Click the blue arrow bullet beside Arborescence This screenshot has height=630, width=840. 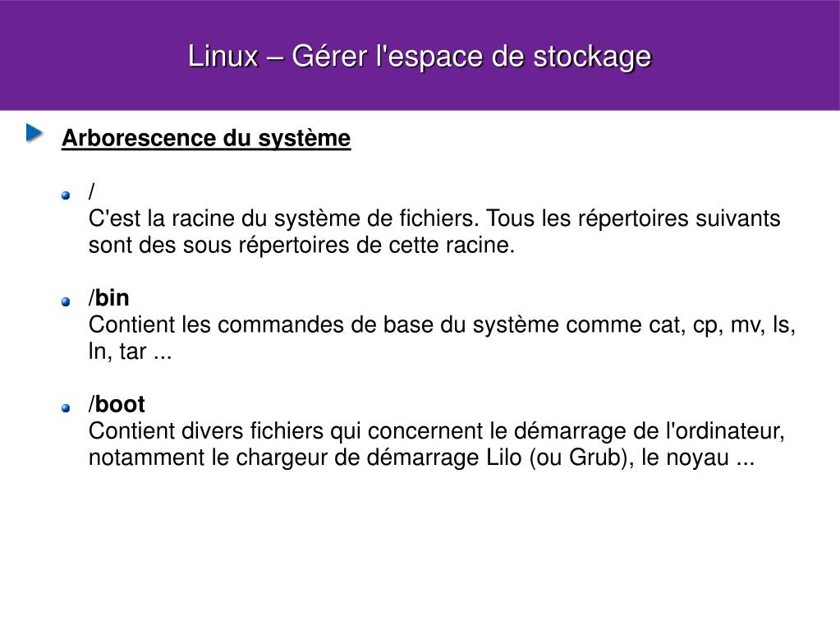(x=34, y=133)
